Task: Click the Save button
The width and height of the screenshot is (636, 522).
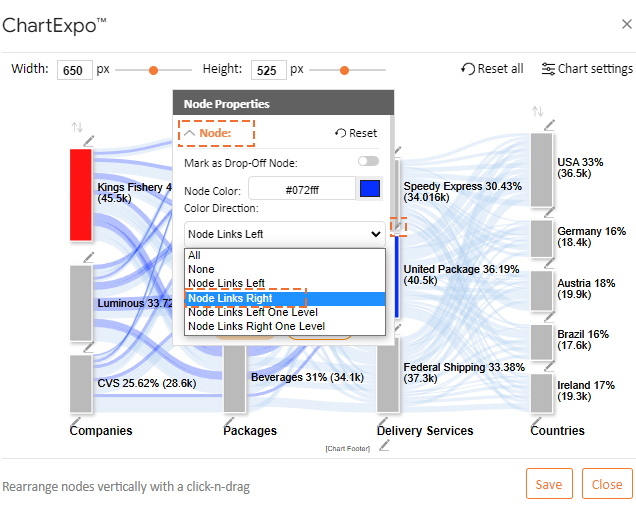Action: 549,483
